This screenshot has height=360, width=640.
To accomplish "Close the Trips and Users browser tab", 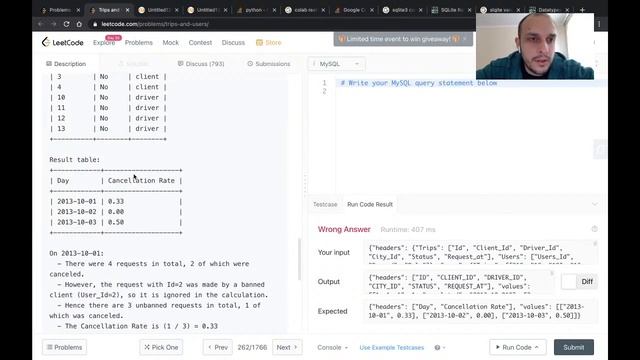I will pyautogui.click(x=127, y=10).
